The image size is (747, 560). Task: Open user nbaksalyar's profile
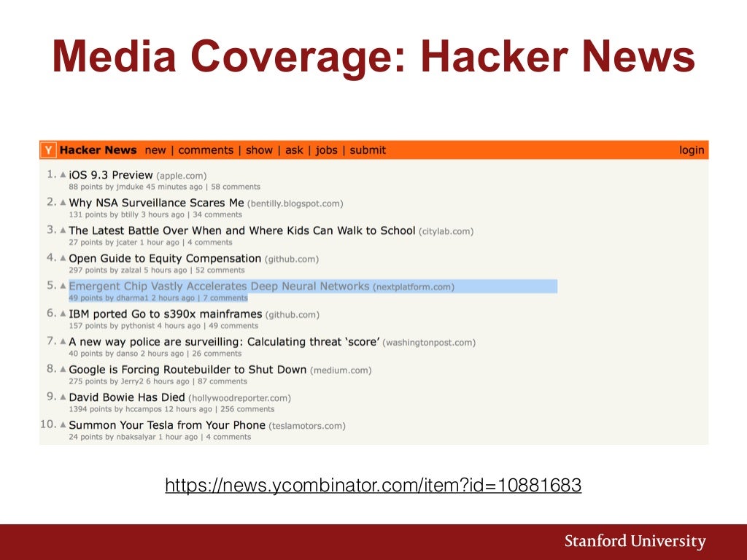click(136, 437)
